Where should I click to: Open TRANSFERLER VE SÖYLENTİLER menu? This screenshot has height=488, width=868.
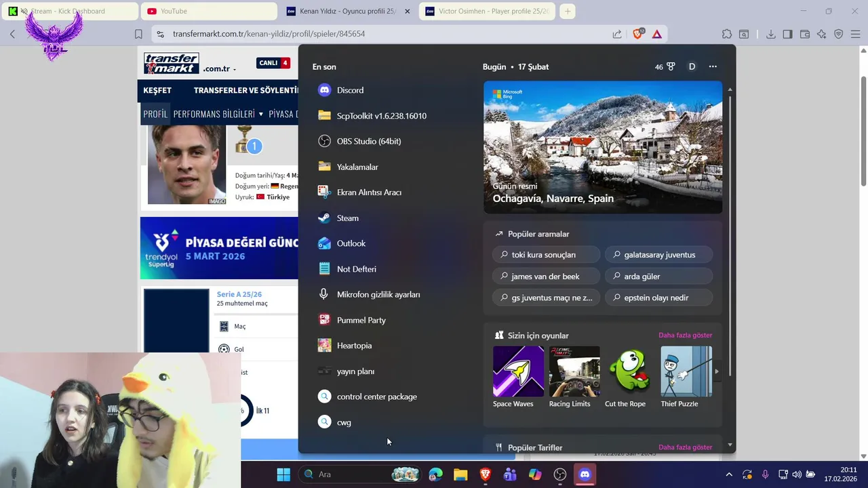245,90
